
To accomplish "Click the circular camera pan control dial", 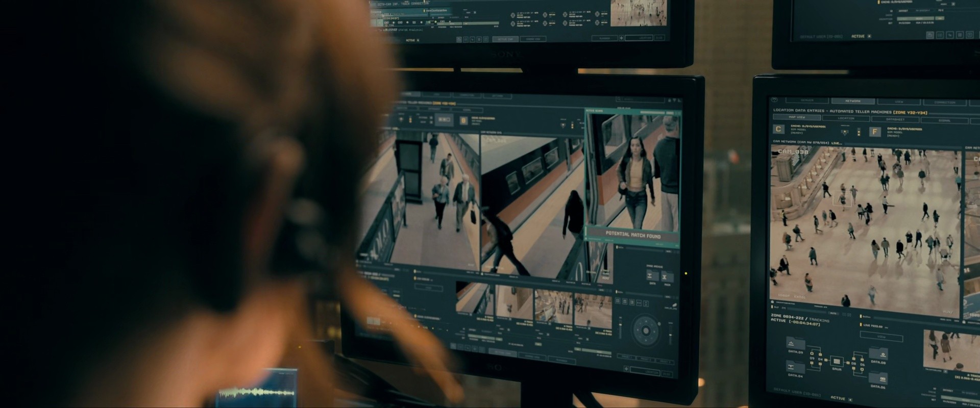I will (x=646, y=330).
